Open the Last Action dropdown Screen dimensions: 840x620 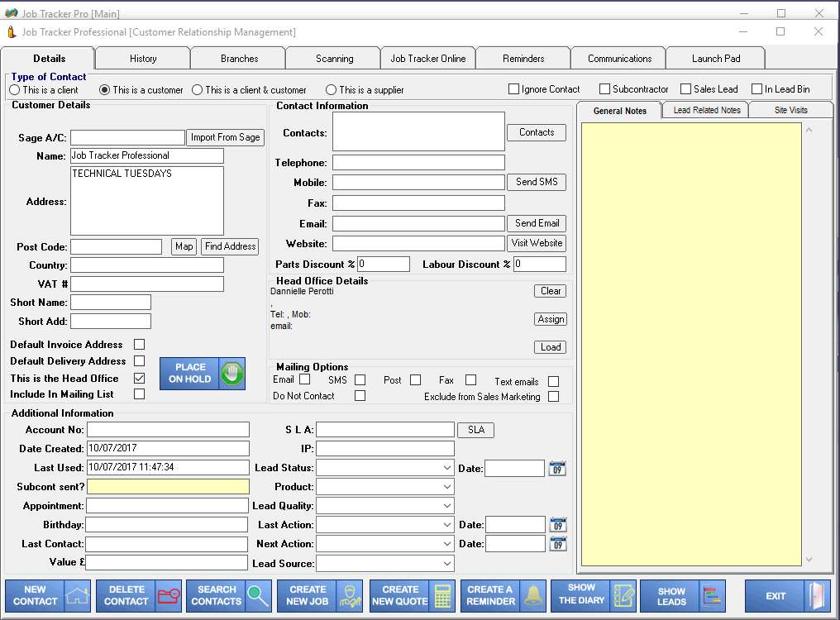click(446, 525)
